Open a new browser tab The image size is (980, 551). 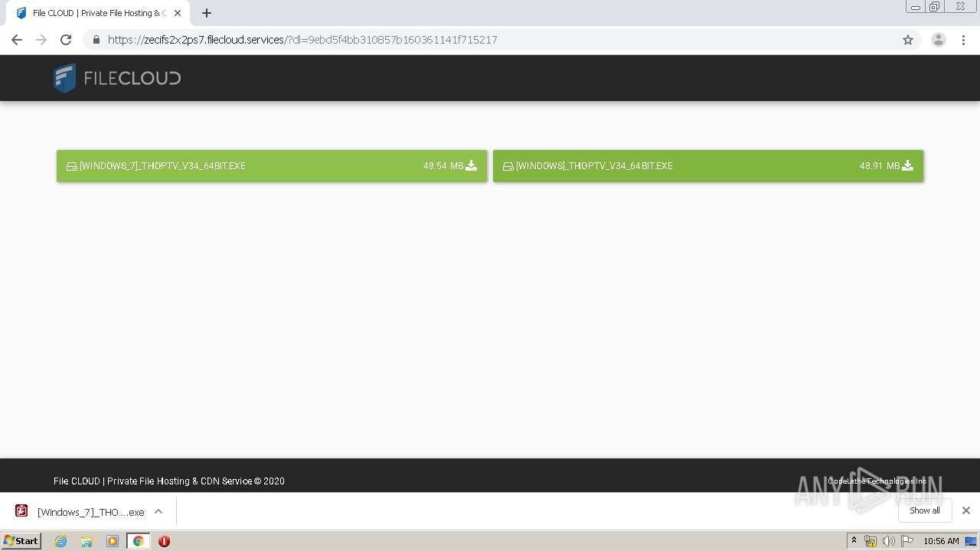[207, 13]
